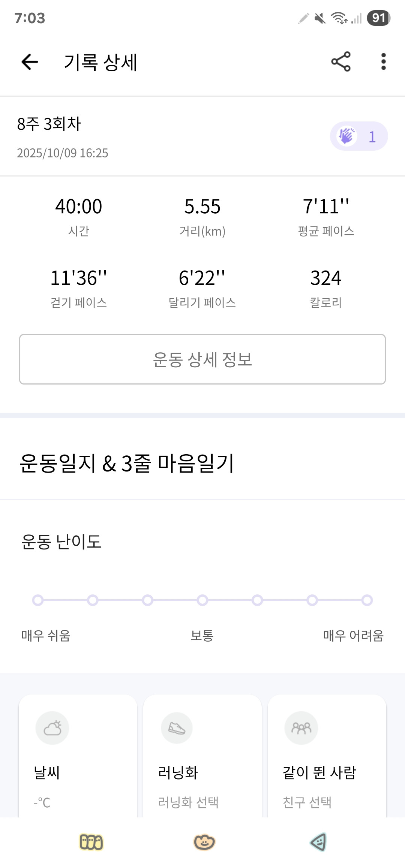405x868 pixels.
Task: Select the 매우 어려움 difficulty point
Action: click(x=367, y=600)
